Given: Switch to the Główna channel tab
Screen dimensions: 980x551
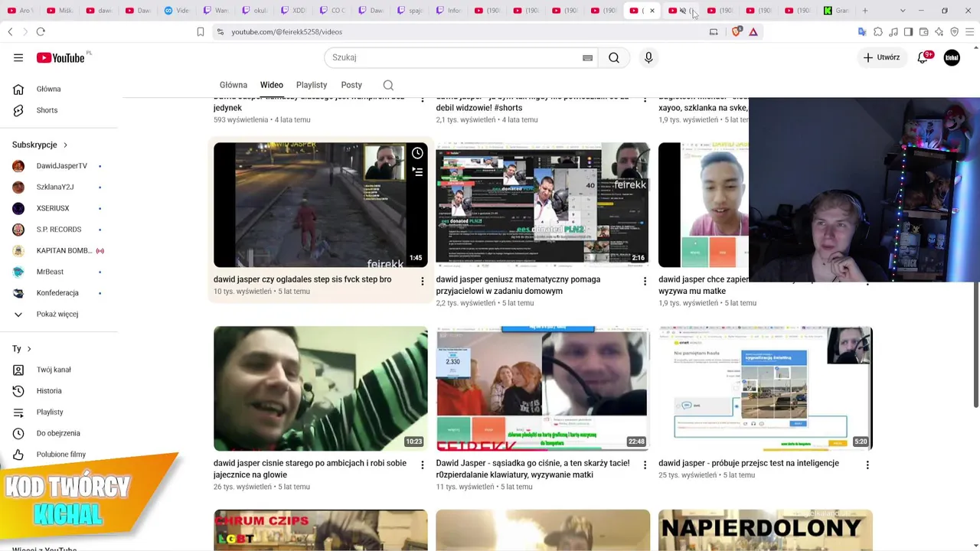Looking at the screenshot, I should coord(234,85).
